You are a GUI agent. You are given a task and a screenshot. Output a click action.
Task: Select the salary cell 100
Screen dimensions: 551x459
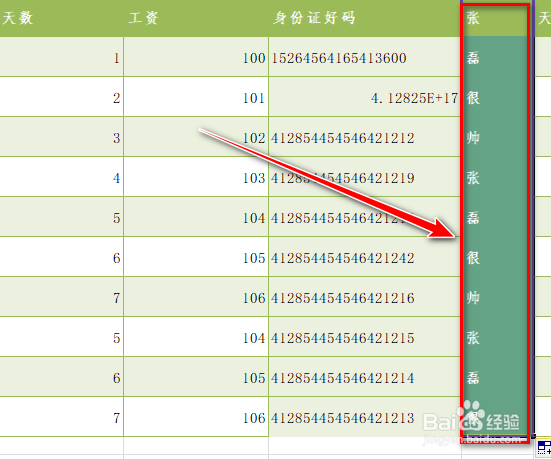click(x=196, y=57)
